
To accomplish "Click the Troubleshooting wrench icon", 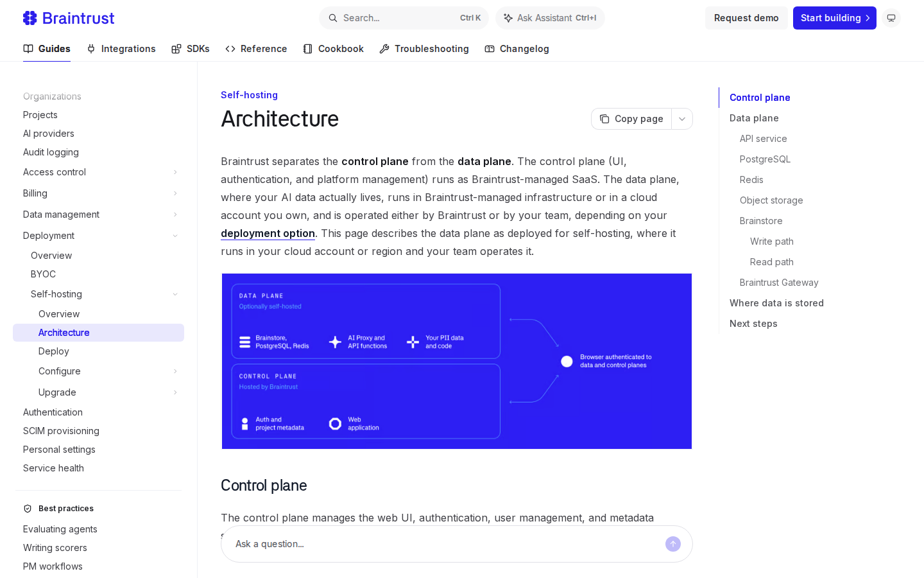I will (x=384, y=49).
